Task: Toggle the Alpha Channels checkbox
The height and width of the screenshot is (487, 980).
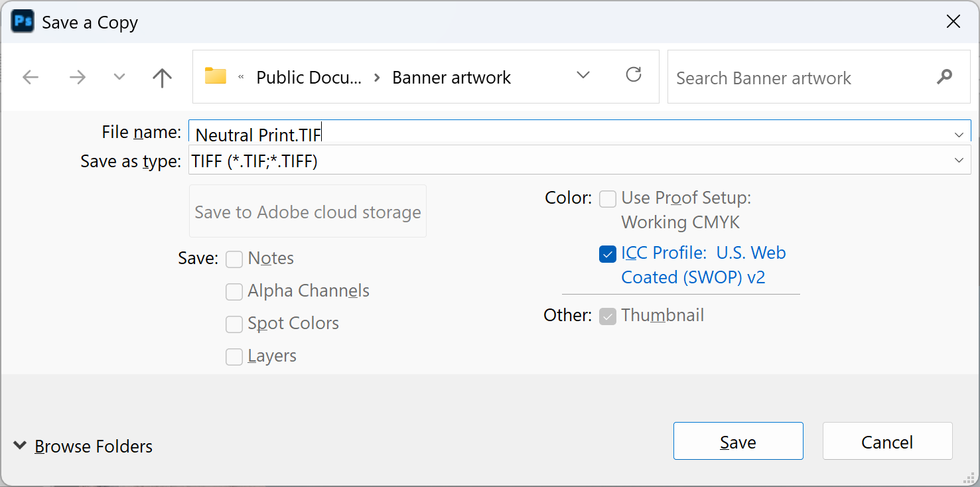Action: tap(234, 291)
